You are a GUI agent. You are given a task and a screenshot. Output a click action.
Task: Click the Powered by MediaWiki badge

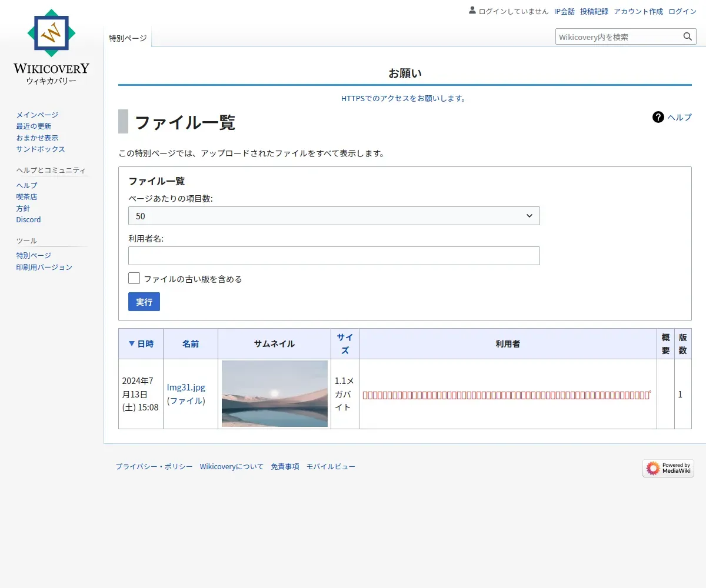point(668,468)
